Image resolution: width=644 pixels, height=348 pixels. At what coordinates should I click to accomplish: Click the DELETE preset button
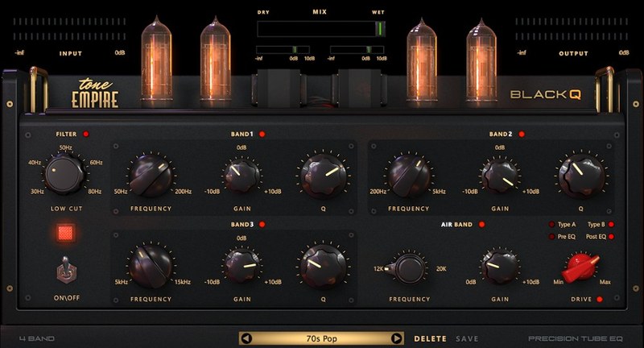coord(430,339)
